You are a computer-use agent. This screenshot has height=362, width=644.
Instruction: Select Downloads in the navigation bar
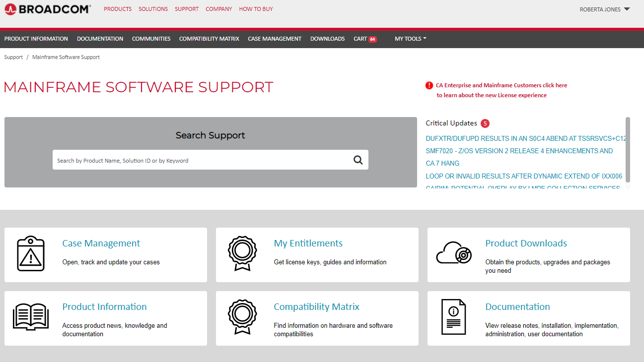pos(327,39)
